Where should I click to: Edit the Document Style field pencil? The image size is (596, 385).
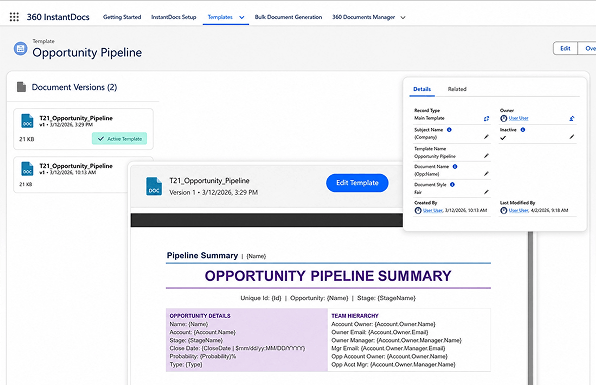tap(486, 192)
